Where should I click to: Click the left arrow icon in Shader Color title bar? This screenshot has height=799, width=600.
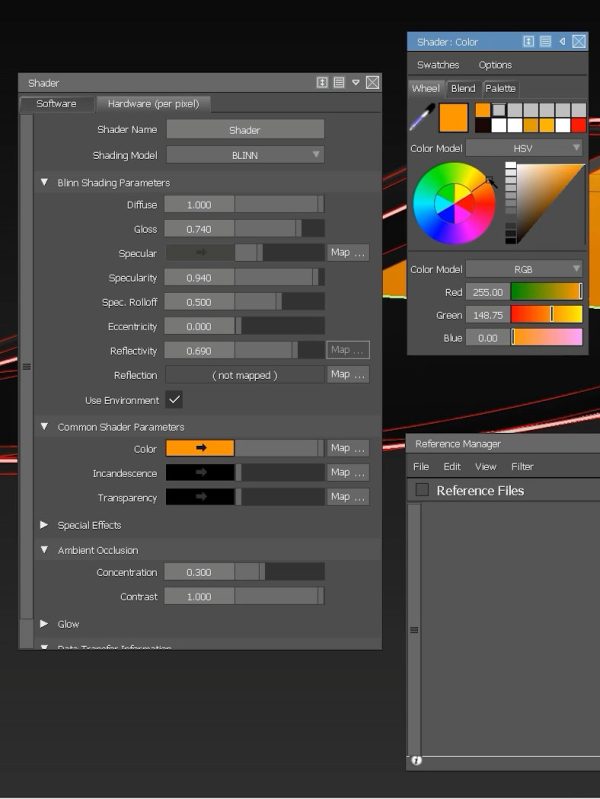[x=562, y=42]
